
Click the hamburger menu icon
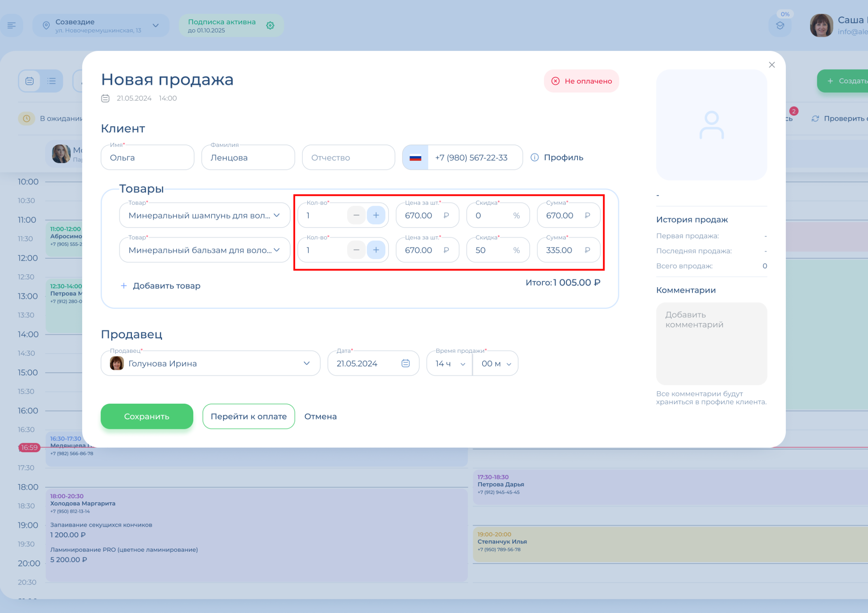tap(11, 26)
